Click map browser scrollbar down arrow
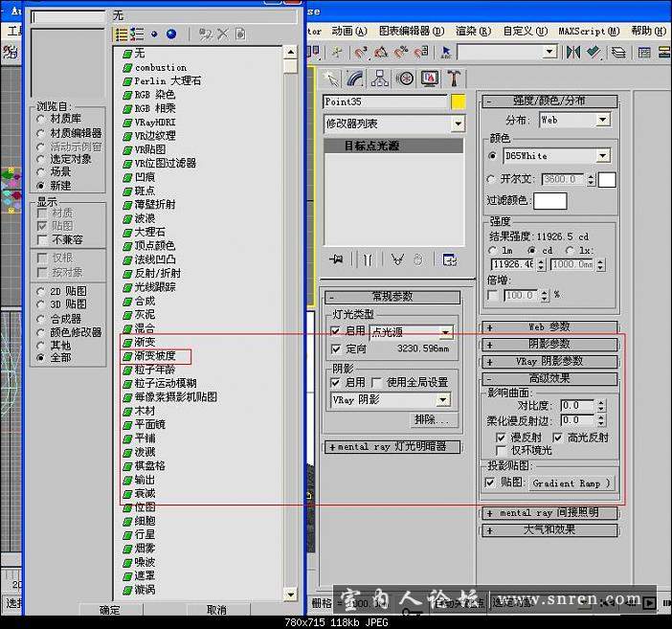The image size is (672, 629). click(291, 594)
